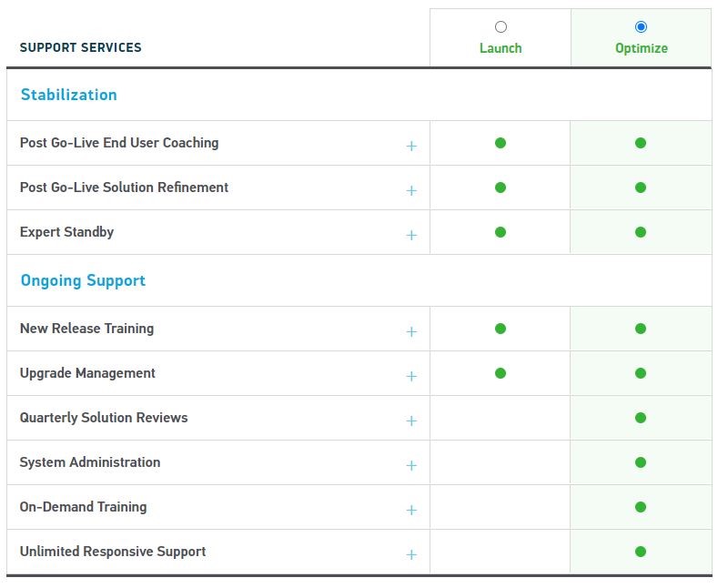The height and width of the screenshot is (588, 718).
Task: Click the Launch plan label
Action: pyautogui.click(x=501, y=48)
